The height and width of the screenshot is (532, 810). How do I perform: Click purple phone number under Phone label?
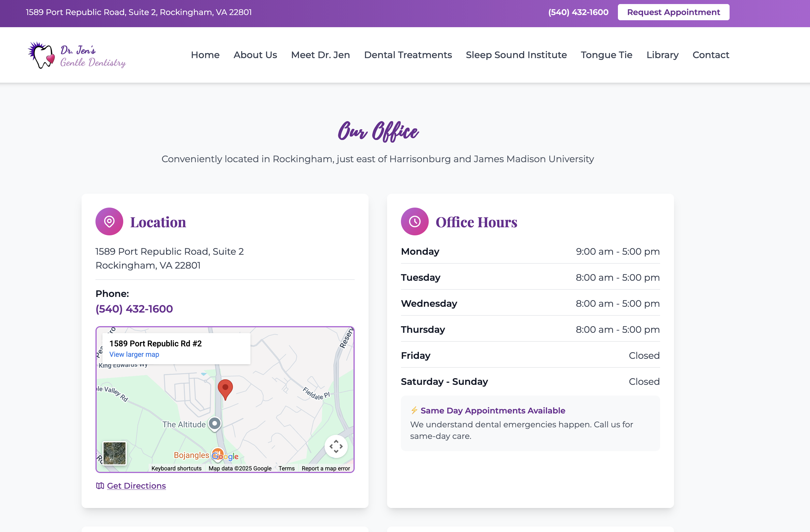coord(134,309)
